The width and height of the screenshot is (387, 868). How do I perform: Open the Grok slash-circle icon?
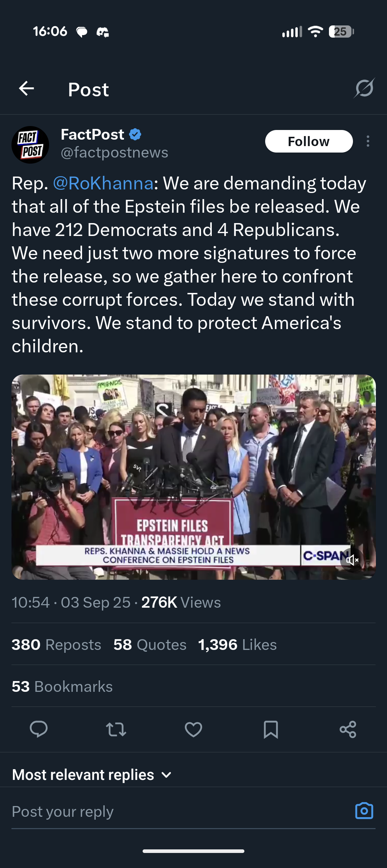click(364, 88)
